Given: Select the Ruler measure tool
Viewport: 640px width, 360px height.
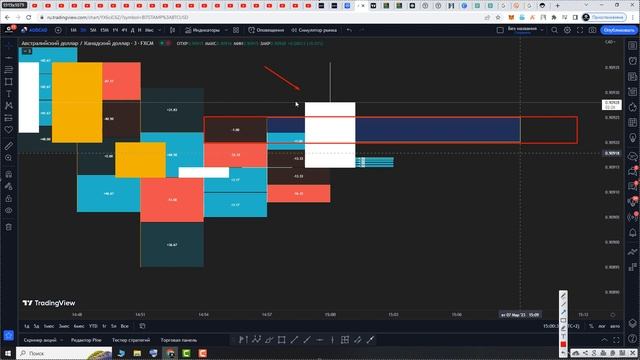Looking at the screenshot, I should (9, 146).
